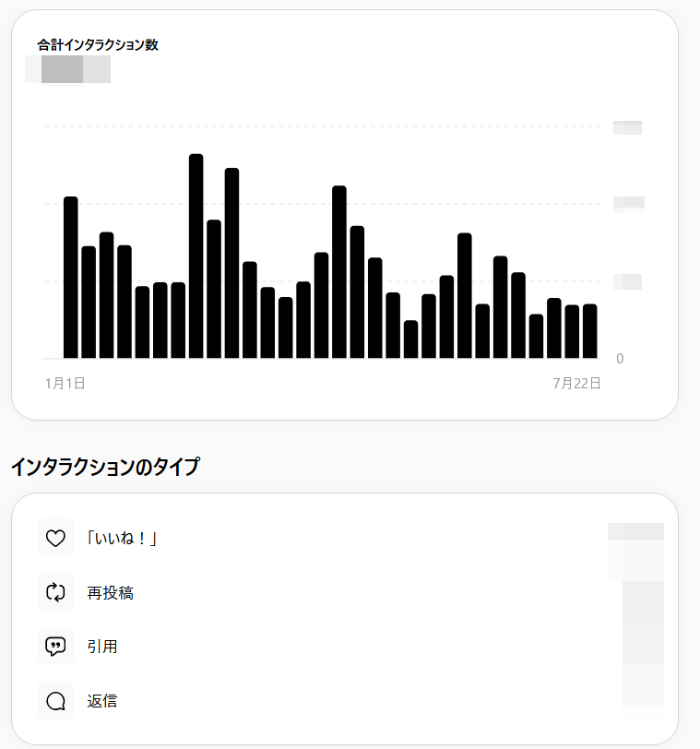Click the blurred likes count value
The height and width of the screenshot is (749, 700).
tap(635, 531)
